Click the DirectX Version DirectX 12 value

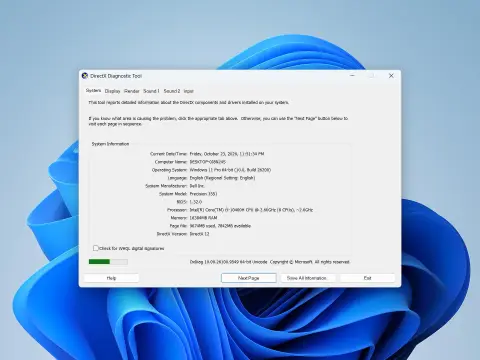[x=199, y=234]
